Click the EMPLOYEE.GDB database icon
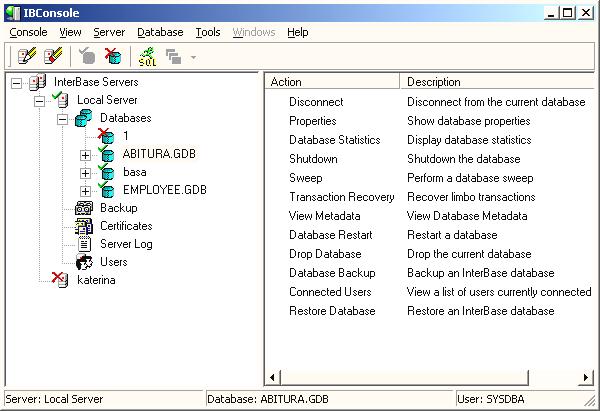The image size is (600, 411). [x=106, y=190]
